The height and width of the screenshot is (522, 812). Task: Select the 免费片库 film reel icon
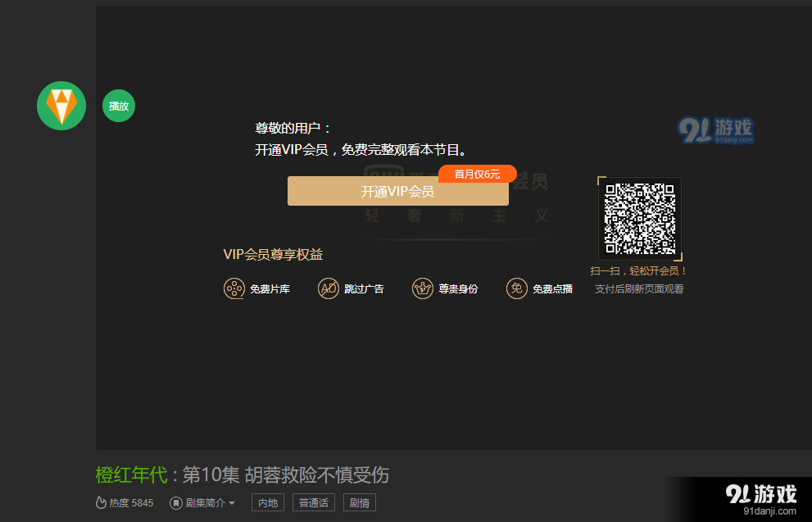(x=234, y=288)
